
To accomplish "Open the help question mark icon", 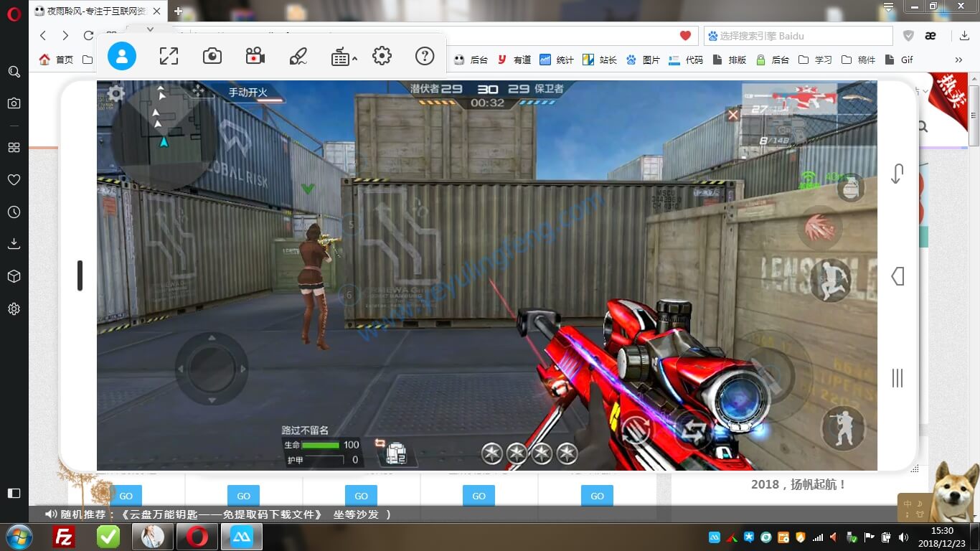I will [425, 56].
